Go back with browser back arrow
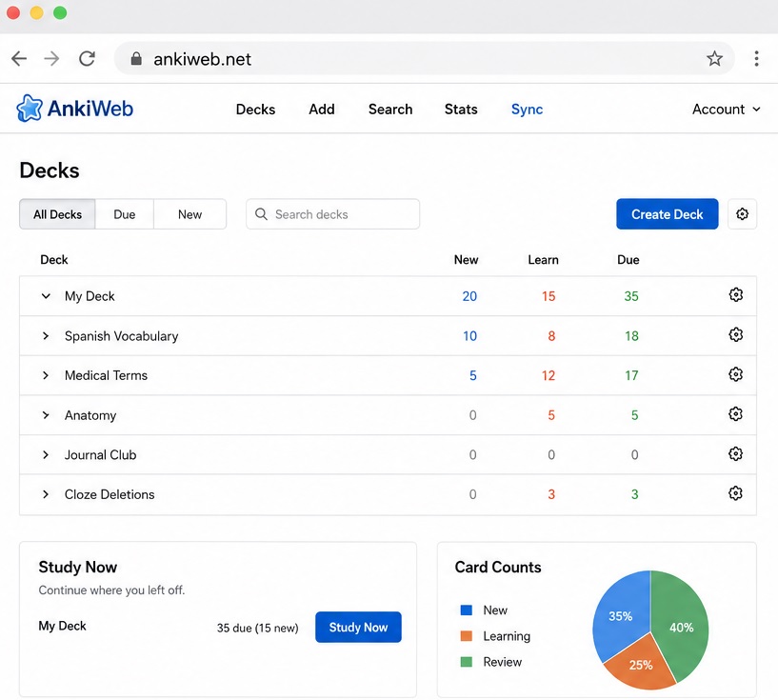The image size is (778, 700). click(19, 58)
